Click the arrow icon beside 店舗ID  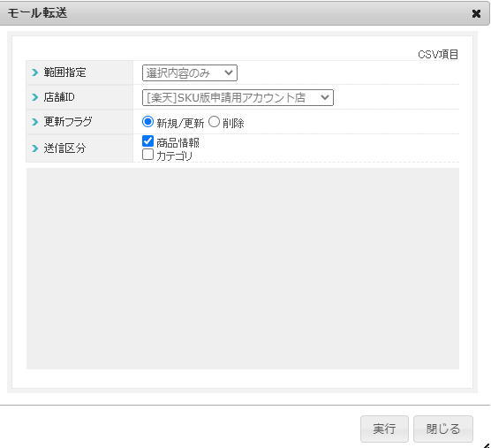(35, 97)
